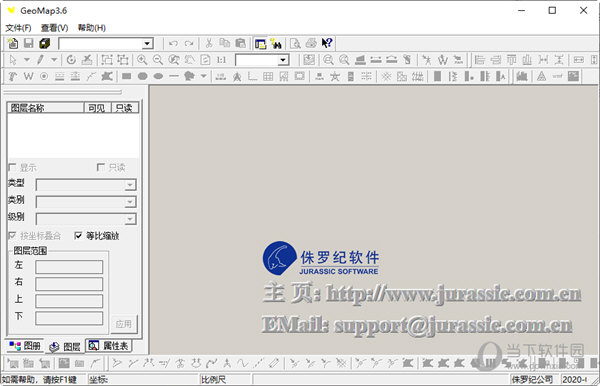Image resolution: width=600 pixels, height=386 pixels.
Task: Click the Copy icon
Action: pos(225,43)
